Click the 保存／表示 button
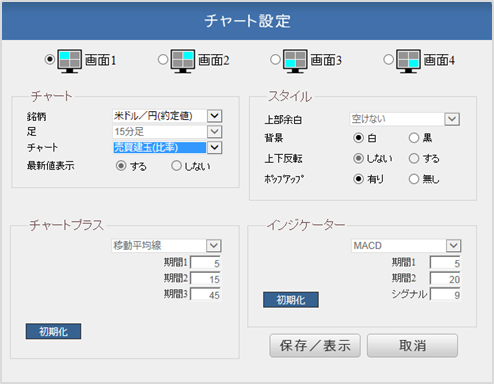494x384 pixels. pos(315,346)
